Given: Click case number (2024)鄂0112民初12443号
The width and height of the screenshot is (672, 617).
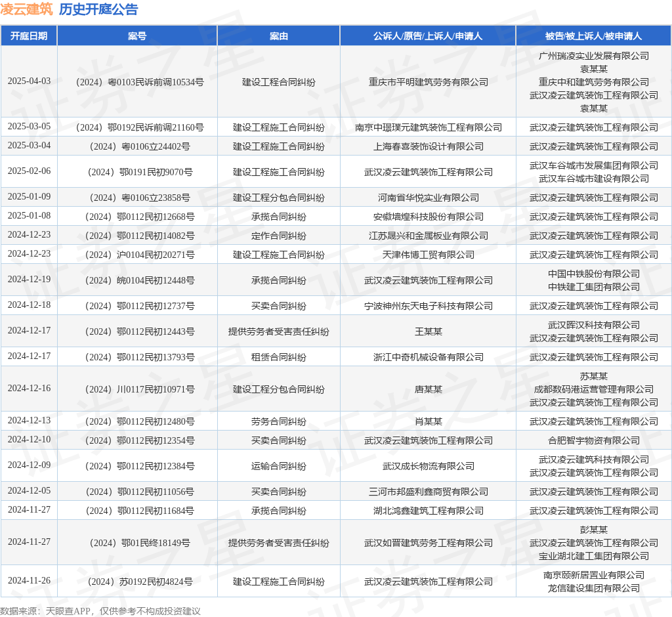Looking at the screenshot, I should [137, 331].
